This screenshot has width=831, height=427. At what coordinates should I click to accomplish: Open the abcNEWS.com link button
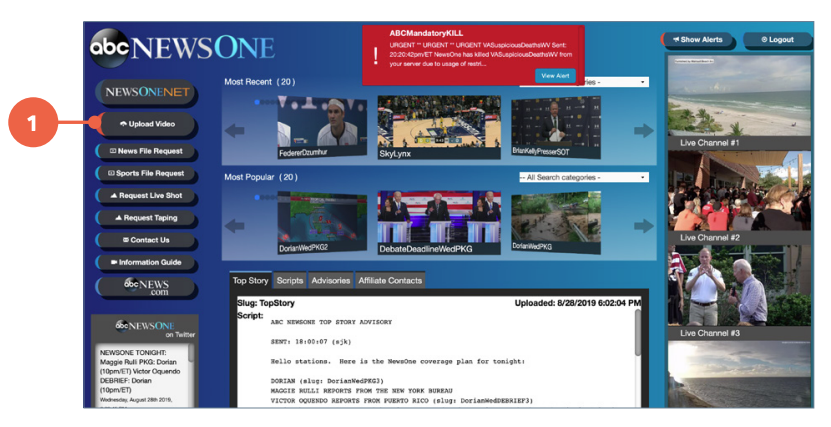[x=147, y=288]
